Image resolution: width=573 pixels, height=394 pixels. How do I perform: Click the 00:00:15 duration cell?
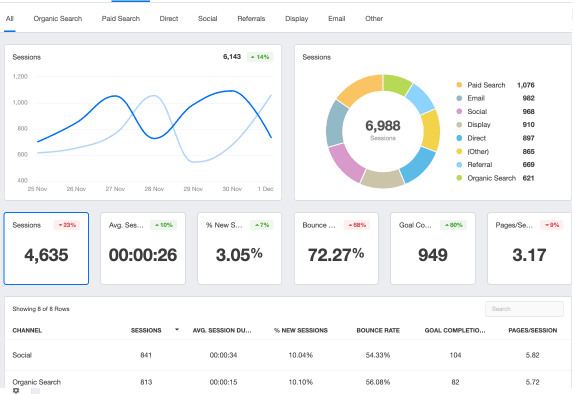click(223, 382)
